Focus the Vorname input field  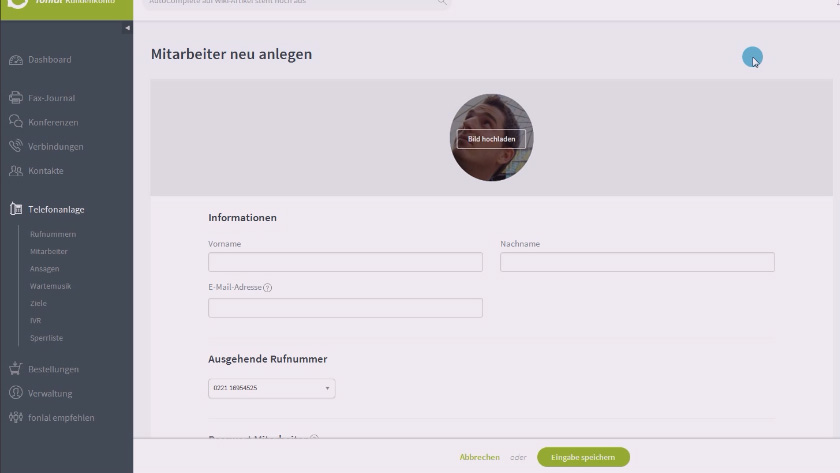click(x=346, y=262)
